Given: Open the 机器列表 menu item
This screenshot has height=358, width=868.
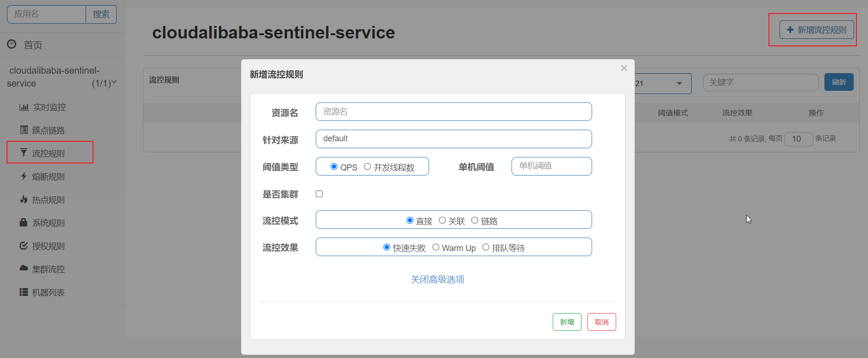Looking at the screenshot, I should [48, 292].
